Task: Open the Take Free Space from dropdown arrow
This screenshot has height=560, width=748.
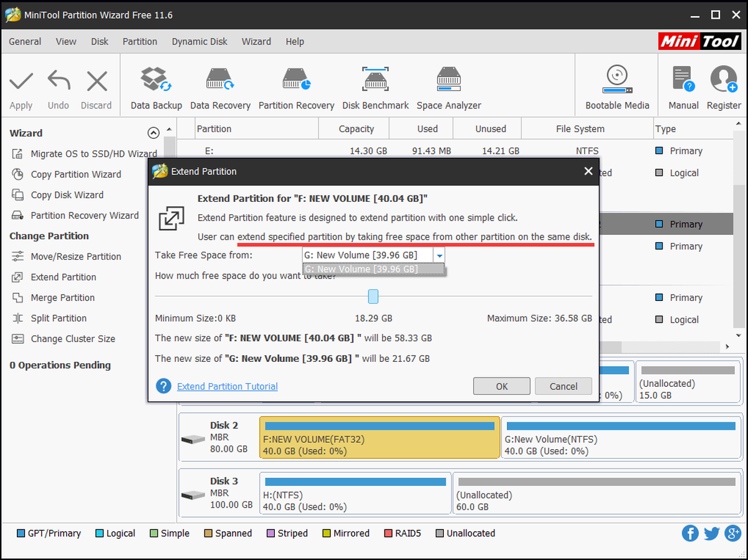Action: [440, 255]
